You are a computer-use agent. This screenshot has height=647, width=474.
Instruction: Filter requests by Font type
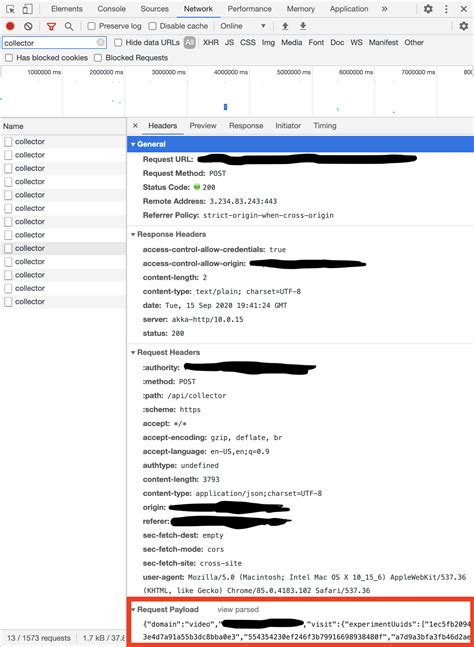point(316,43)
